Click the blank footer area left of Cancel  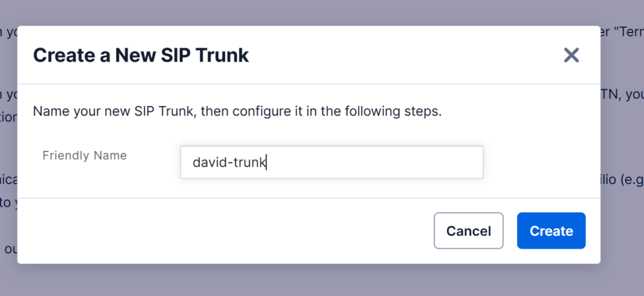click(225, 231)
